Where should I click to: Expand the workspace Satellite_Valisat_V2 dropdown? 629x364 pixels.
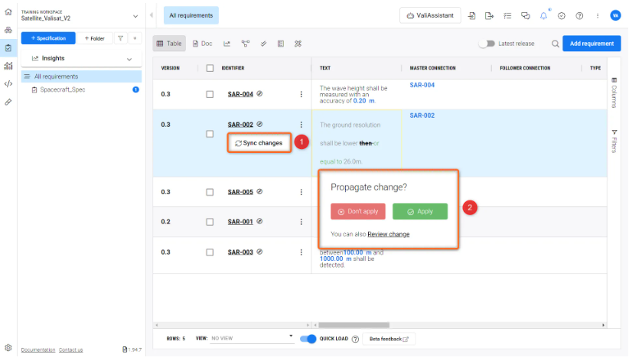[x=135, y=16]
